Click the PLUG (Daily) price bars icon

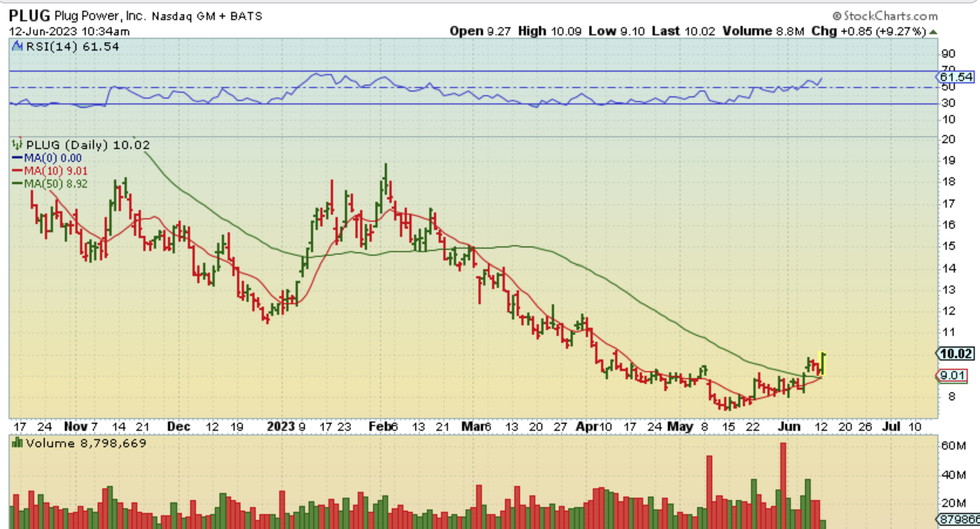pyautogui.click(x=18, y=145)
